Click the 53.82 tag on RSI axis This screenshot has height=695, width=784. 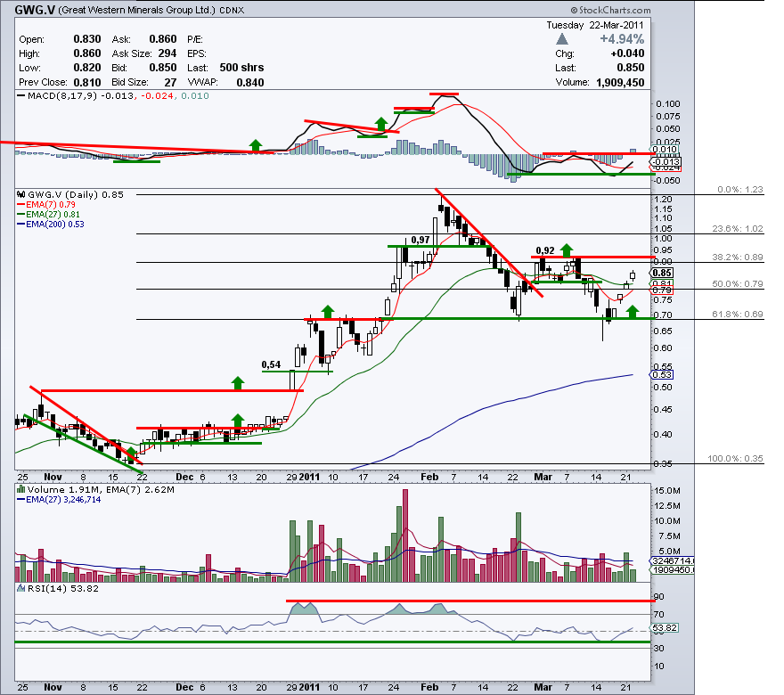click(x=665, y=628)
